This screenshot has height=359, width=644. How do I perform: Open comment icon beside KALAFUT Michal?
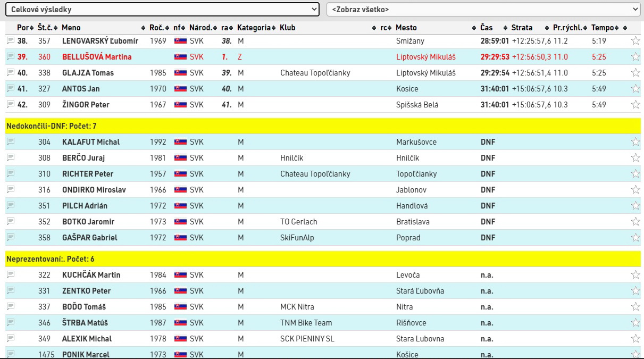(x=11, y=141)
